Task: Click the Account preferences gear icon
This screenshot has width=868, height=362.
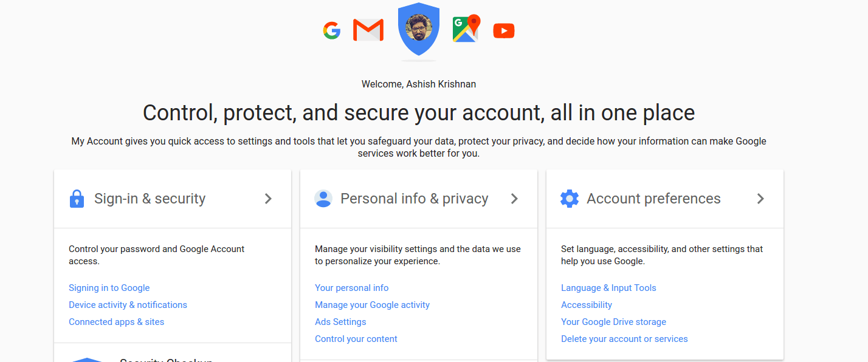Action: (x=570, y=199)
